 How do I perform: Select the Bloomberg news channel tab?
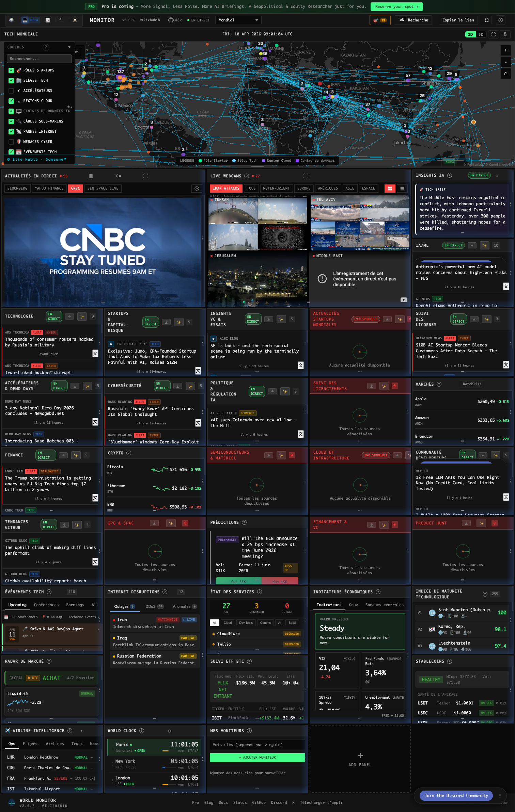coord(17,189)
